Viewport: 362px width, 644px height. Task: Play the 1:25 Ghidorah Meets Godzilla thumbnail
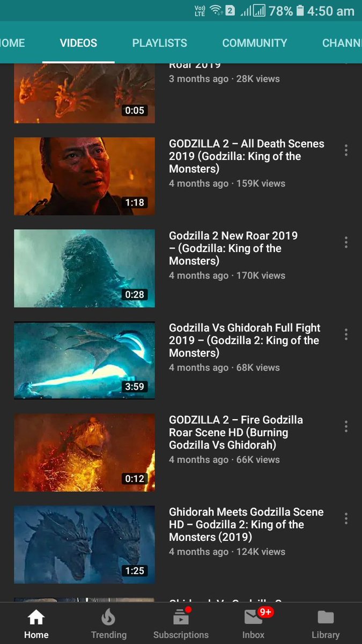pos(84,544)
